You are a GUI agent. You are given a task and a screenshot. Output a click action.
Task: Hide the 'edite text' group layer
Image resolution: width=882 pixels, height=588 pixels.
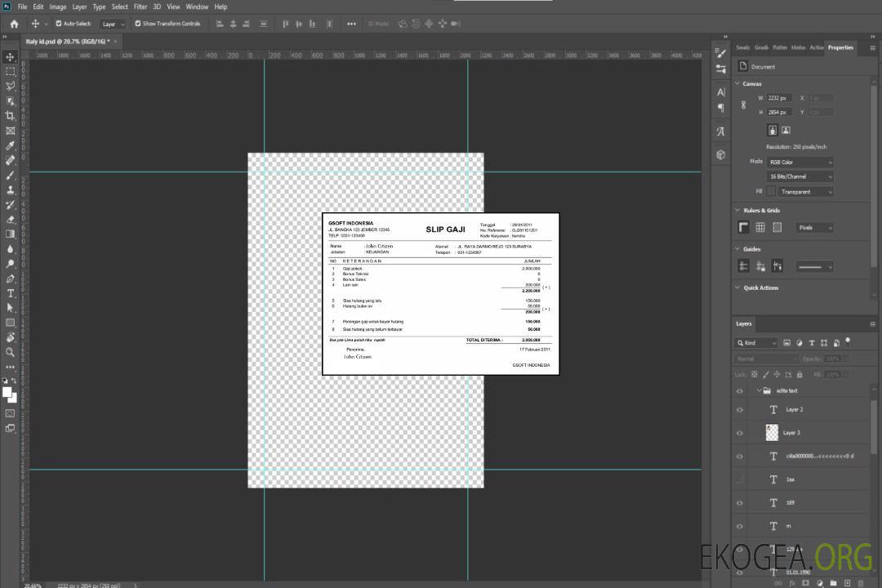click(x=740, y=391)
